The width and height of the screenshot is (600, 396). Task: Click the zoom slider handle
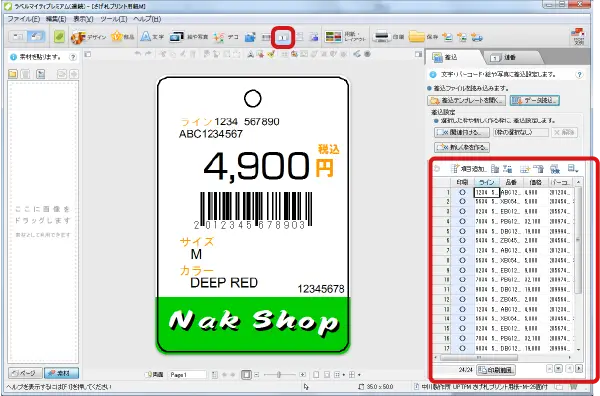tap(279, 375)
